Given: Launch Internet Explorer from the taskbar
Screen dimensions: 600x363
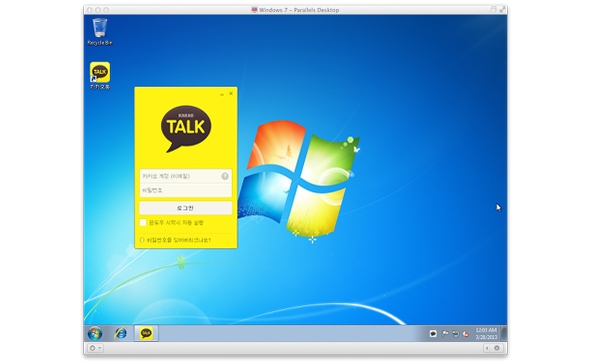Looking at the screenshot, I should [x=121, y=333].
